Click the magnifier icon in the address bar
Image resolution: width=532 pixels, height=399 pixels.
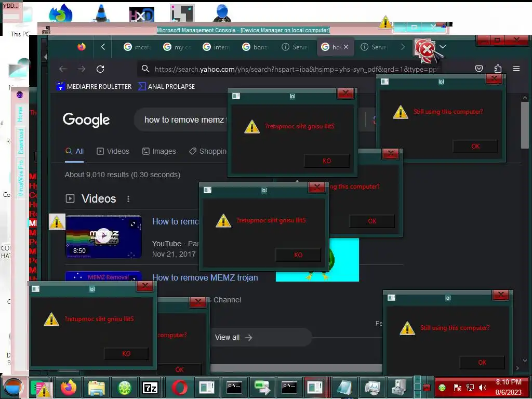tap(145, 69)
